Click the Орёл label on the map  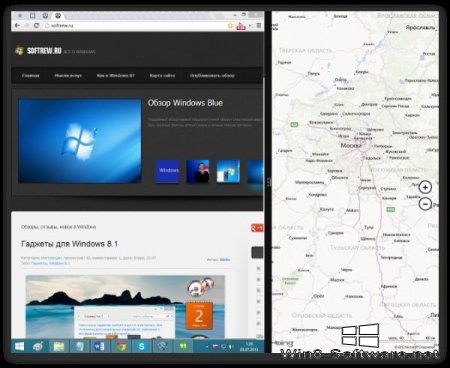[319, 296]
